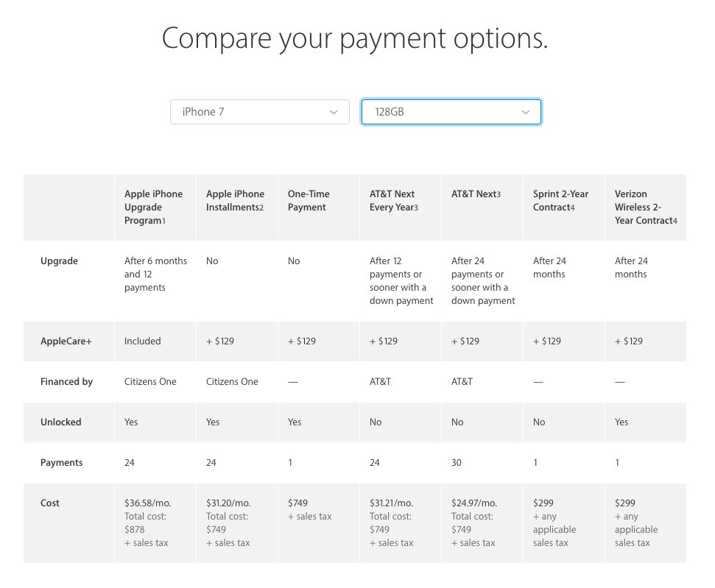The image size is (715, 588).
Task: Open footnote 4 beside Verizon Wireless 2-Year Contract
Action: [x=675, y=221]
